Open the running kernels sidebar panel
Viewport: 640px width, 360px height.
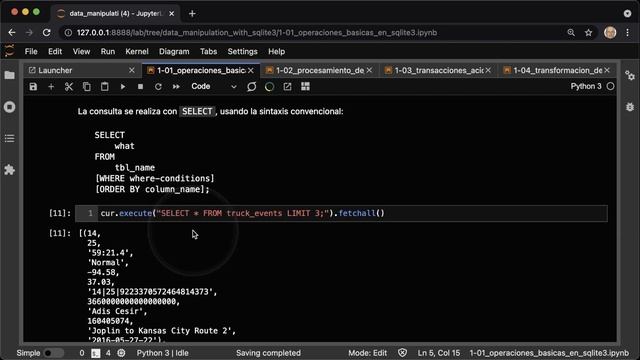click(x=9, y=107)
